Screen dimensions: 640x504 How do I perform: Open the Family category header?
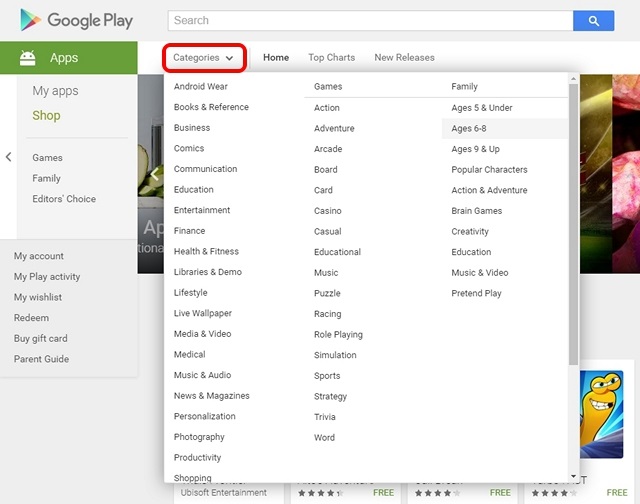(x=464, y=87)
